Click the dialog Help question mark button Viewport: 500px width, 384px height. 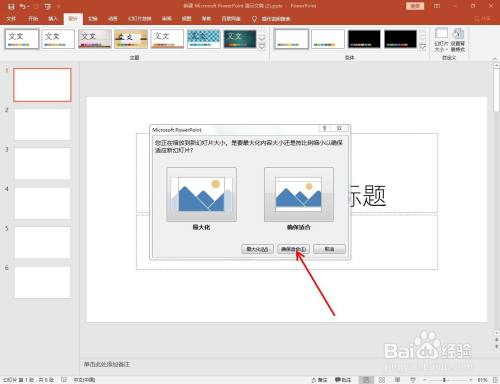[x=325, y=128]
